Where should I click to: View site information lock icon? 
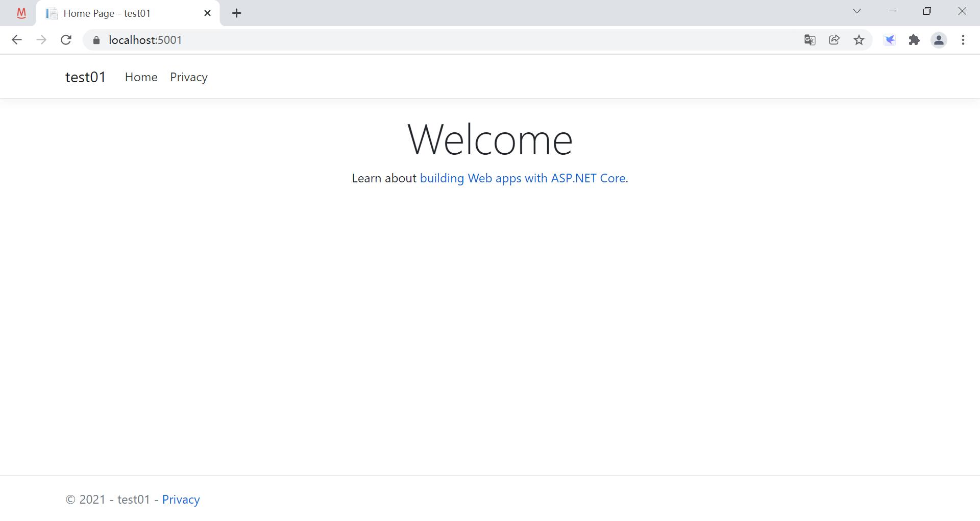tap(96, 40)
